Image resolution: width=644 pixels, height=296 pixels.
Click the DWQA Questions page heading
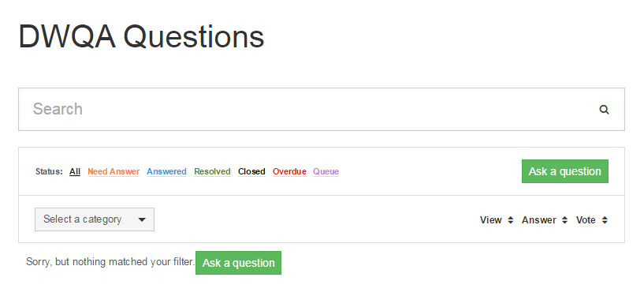coord(141,36)
